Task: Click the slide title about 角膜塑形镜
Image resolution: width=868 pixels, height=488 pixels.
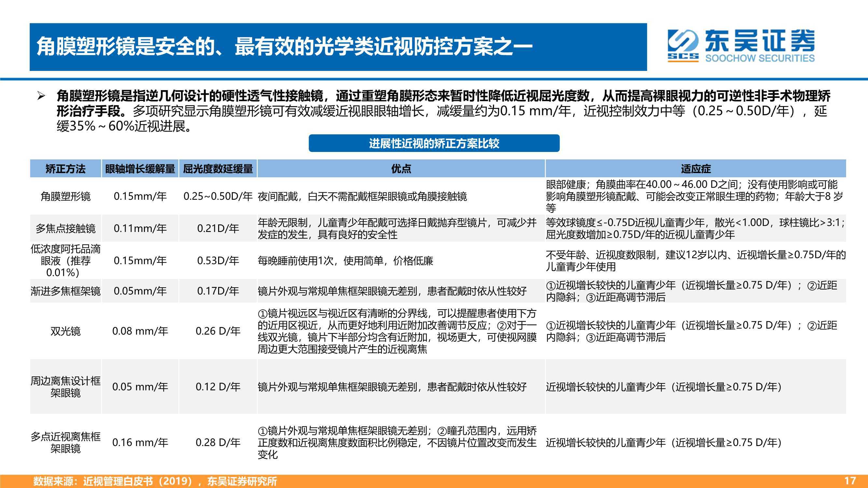Action: point(284,47)
